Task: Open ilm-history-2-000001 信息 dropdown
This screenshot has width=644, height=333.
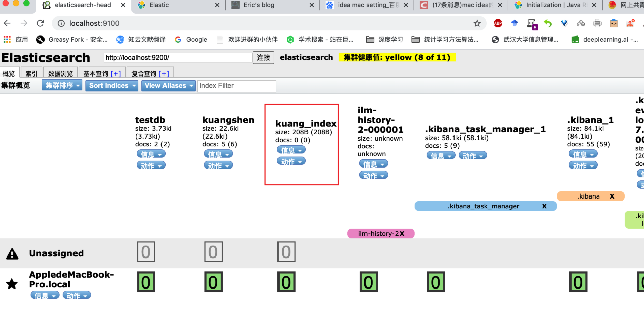Action: [374, 164]
